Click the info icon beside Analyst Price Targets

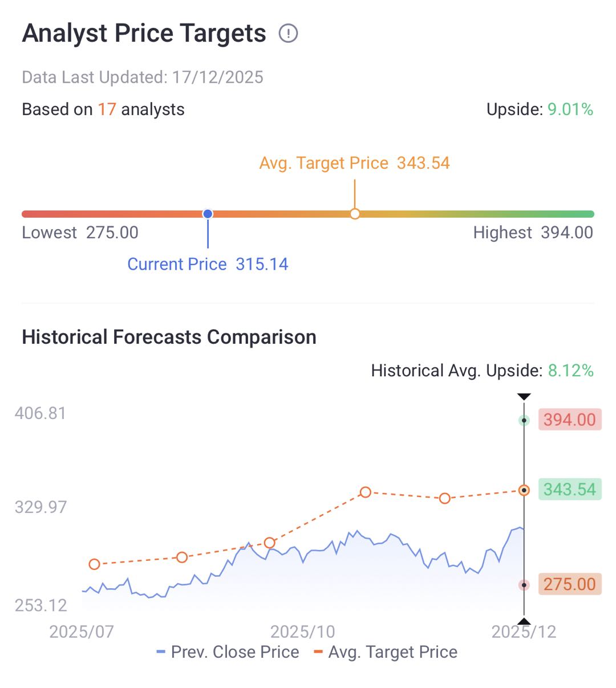[x=288, y=34]
